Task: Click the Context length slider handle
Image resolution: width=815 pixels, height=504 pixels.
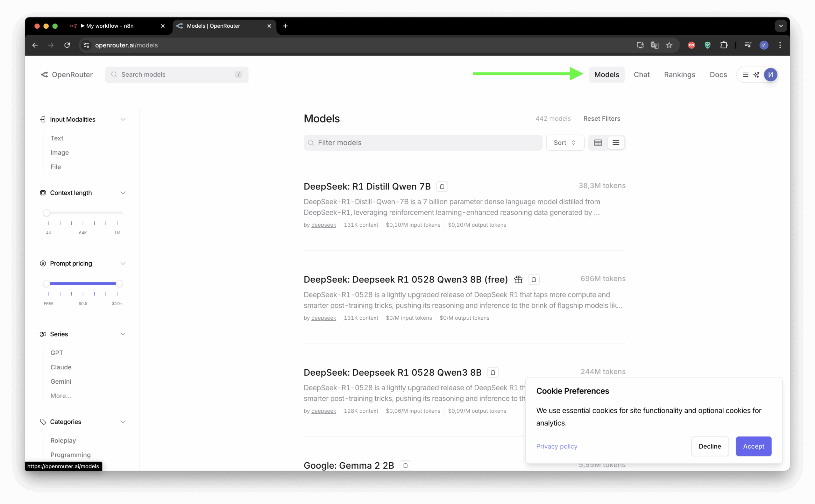Action: coord(46,213)
